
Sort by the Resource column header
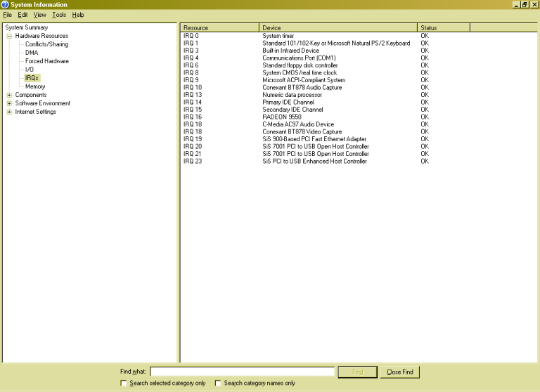pos(219,28)
